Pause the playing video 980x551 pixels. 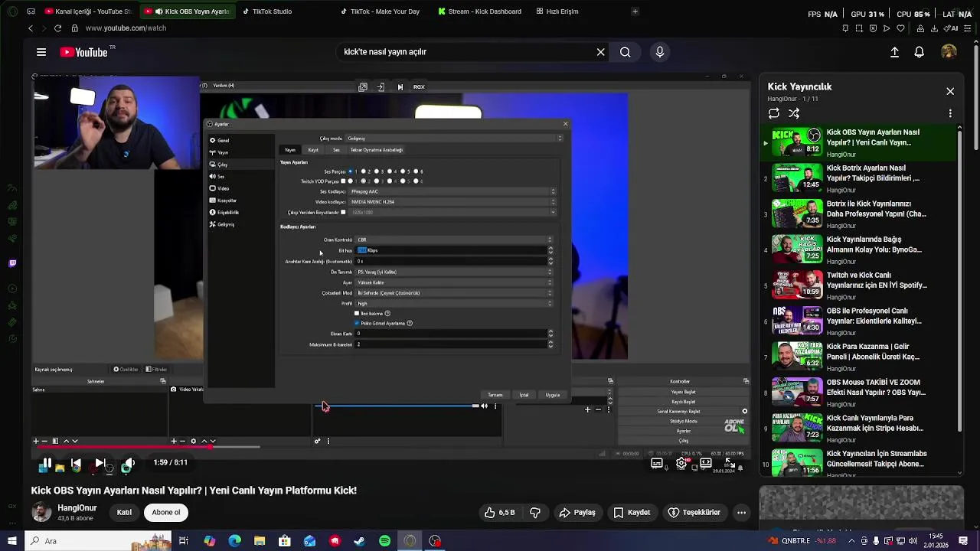click(47, 463)
